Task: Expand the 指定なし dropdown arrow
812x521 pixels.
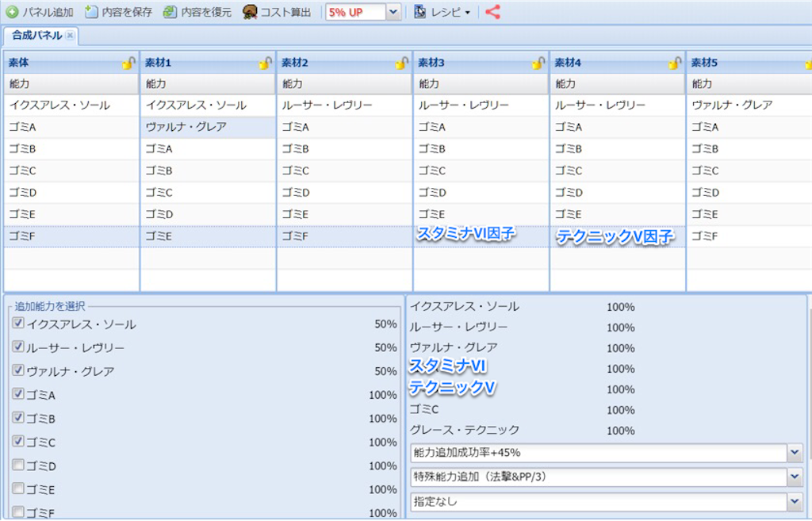Action: click(795, 501)
